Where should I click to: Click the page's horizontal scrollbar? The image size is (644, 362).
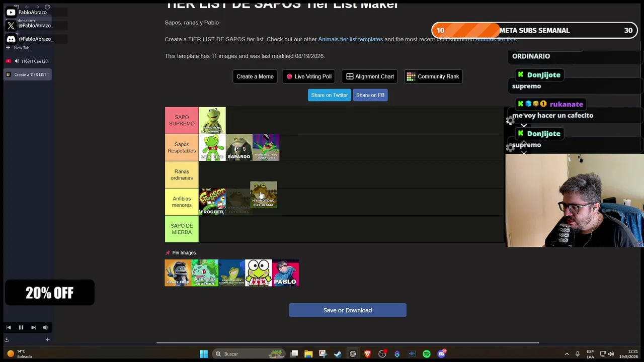(348, 343)
